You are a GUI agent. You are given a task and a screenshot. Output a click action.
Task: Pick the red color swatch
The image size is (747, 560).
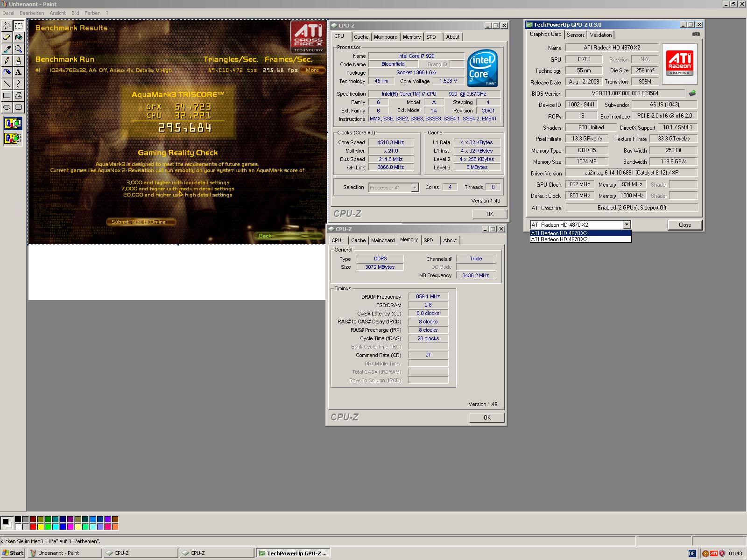[33, 527]
